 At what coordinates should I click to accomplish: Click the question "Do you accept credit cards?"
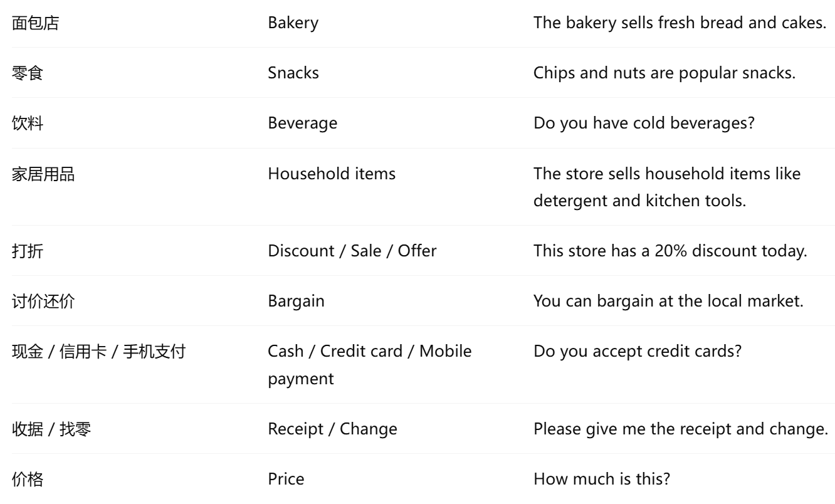click(638, 351)
